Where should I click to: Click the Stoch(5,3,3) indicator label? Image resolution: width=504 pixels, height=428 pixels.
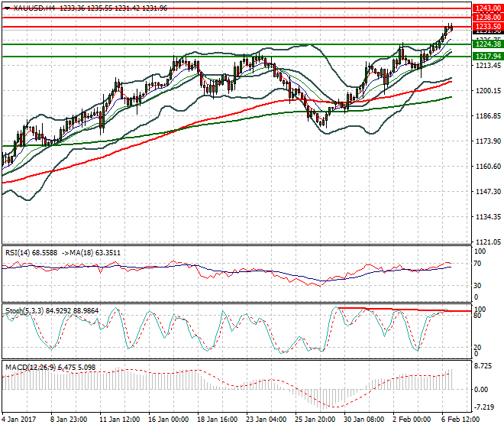coord(24,311)
